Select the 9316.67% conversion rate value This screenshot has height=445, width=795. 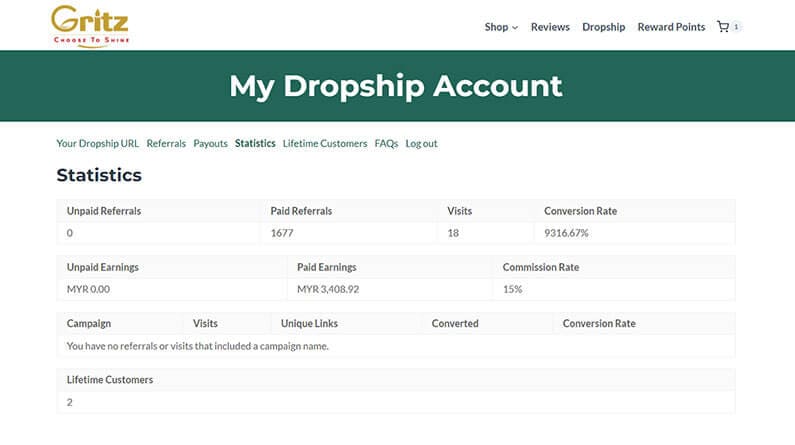pos(566,233)
